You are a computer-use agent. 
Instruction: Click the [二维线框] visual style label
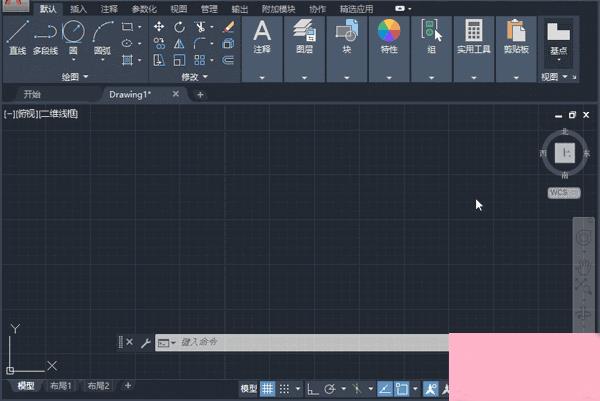59,114
